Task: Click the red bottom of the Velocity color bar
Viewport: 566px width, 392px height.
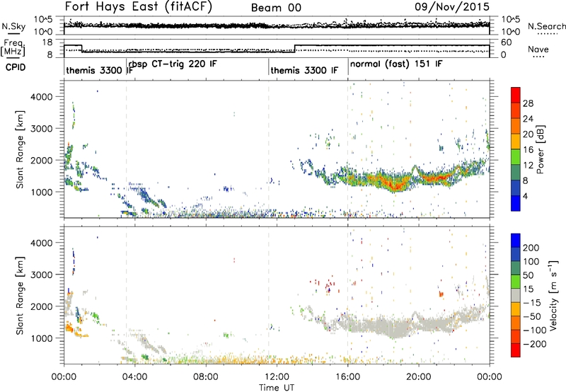Action: tap(516, 350)
